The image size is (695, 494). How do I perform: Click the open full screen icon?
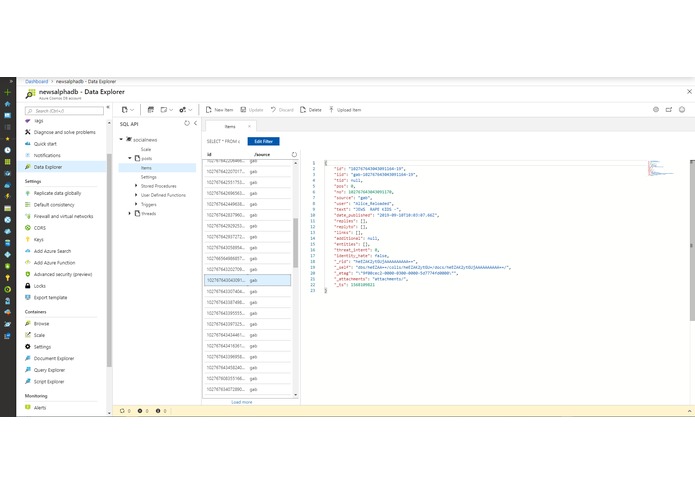coord(669,109)
